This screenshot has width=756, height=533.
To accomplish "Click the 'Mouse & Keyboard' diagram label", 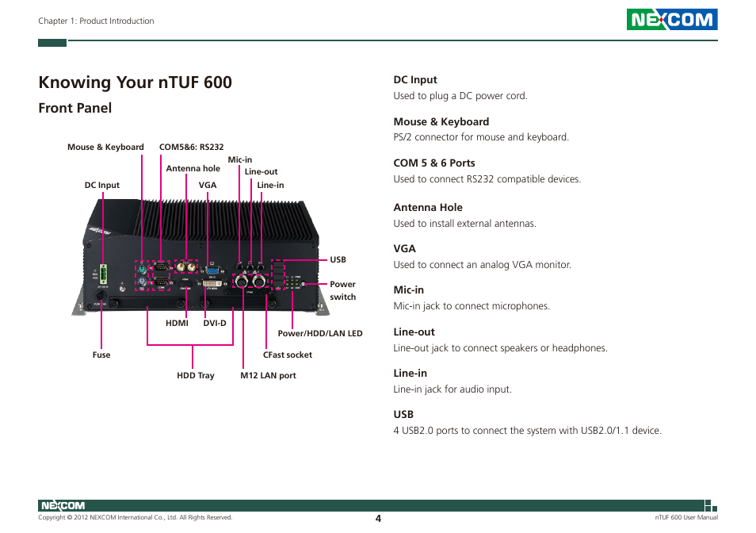I will pyautogui.click(x=105, y=147).
